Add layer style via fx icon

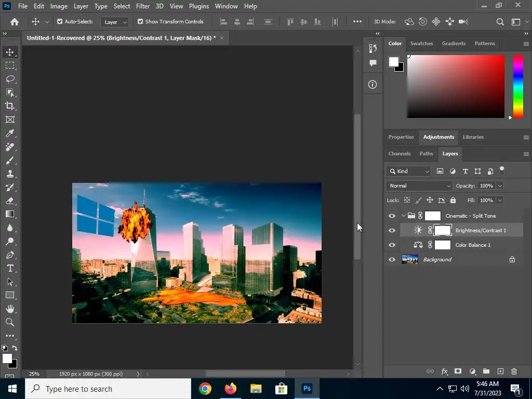coord(444,371)
